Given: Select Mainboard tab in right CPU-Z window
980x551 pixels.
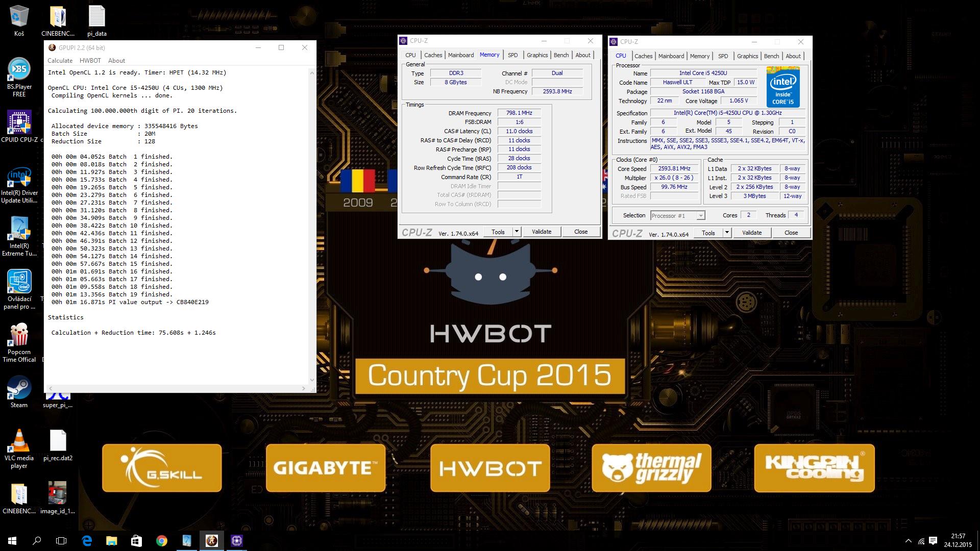Looking at the screenshot, I should pyautogui.click(x=671, y=56).
